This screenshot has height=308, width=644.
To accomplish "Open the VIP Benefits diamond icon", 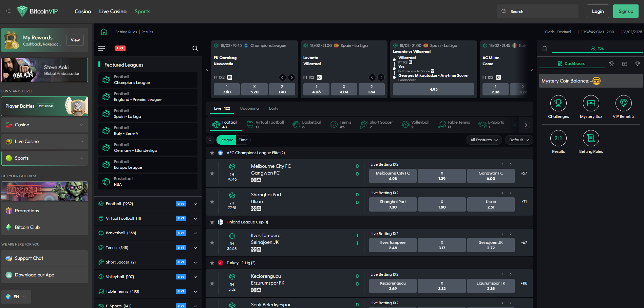I will (623, 104).
